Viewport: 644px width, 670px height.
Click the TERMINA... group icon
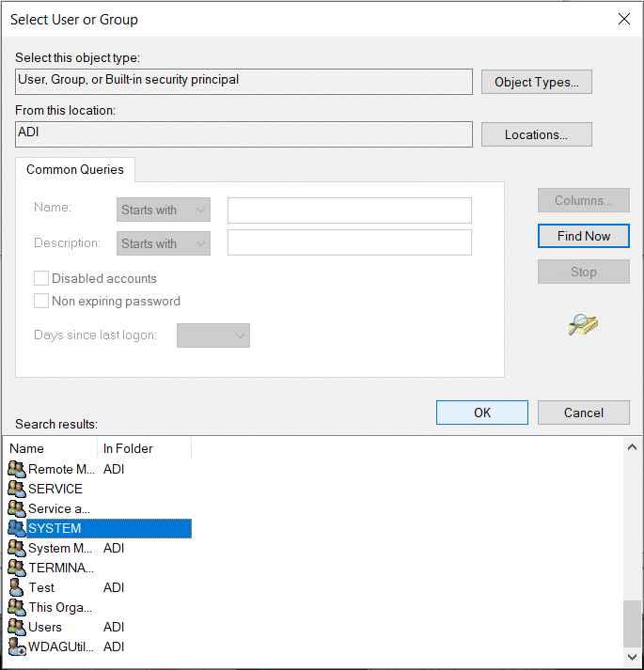click(16, 568)
